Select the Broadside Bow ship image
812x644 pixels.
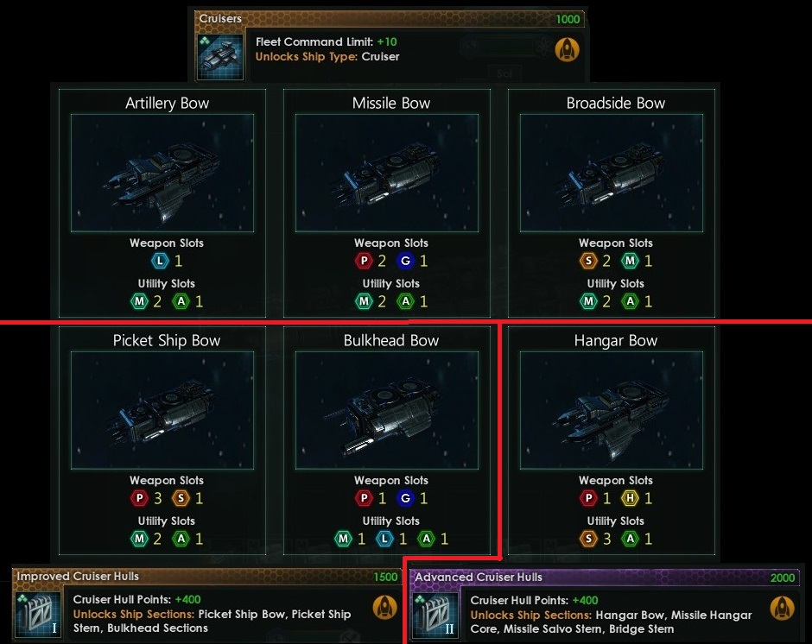point(612,173)
